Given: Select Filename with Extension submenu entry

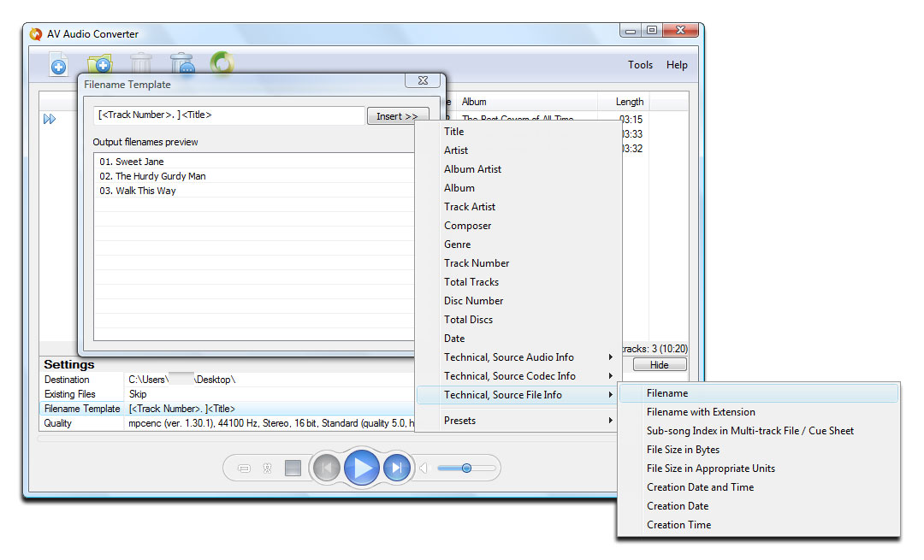Looking at the screenshot, I should click(759, 412).
